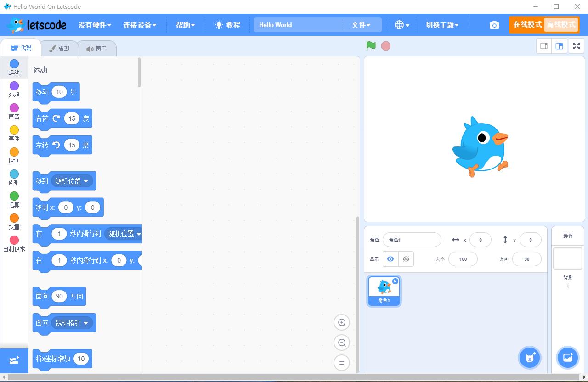Image resolution: width=588 pixels, height=382 pixels.
Task: Open the language globe dropdown
Action: pos(401,25)
